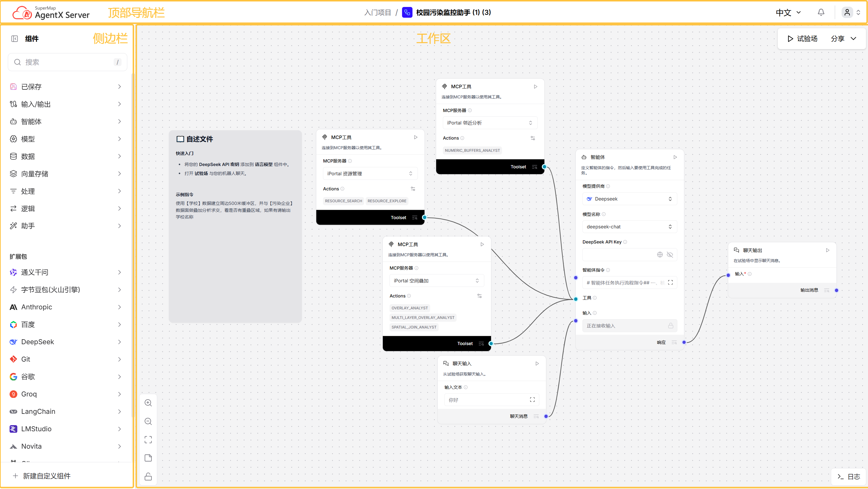868x489 pixels.
Task: Run the 智能体 node play icon
Action: [675, 157]
